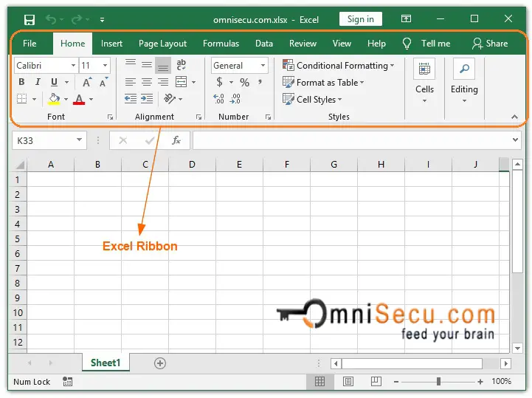This screenshot has height=398, width=532.
Task: Click the Save icon in title bar
Action: (x=30, y=20)
